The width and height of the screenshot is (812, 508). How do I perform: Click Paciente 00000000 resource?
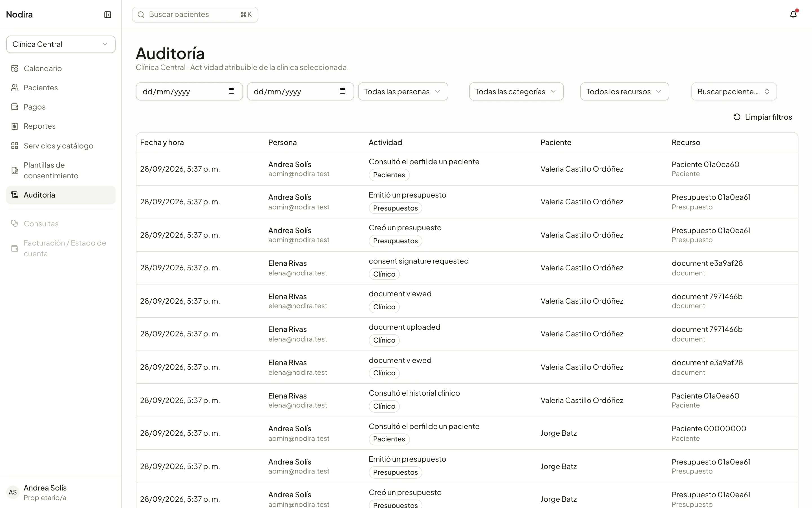(x=709, y=429)
